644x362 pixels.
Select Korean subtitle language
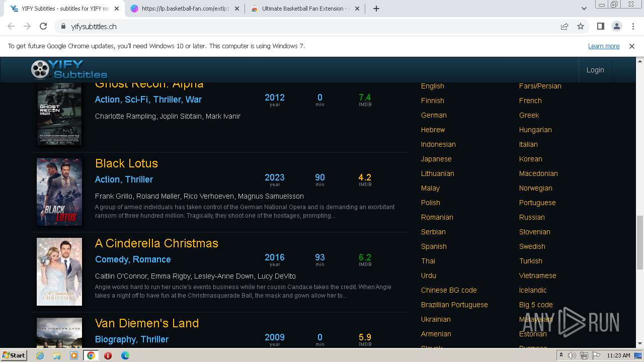coord(531,159)
